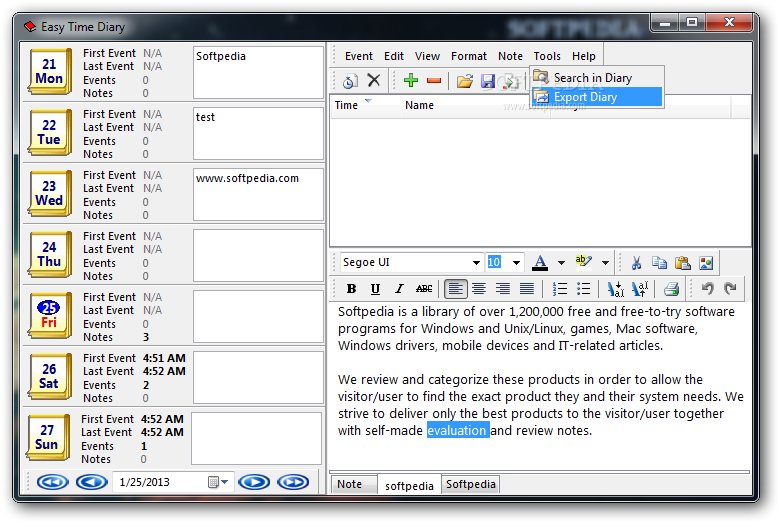Screen dimensions: 780x523
Task: Toggle right text alignment
Action: click(x=502, y=289)
